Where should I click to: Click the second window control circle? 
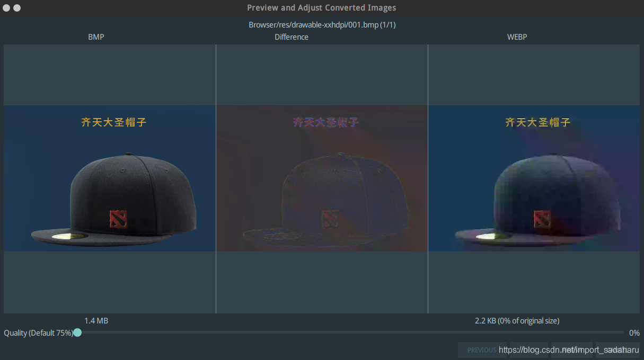pyautogui.click(x=17, y=7)
